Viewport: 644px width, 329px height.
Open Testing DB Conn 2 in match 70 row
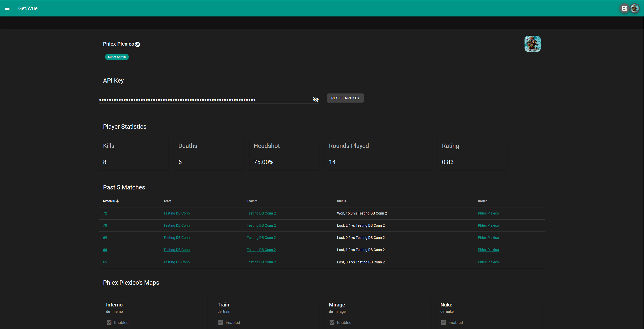tap(261, 225)
